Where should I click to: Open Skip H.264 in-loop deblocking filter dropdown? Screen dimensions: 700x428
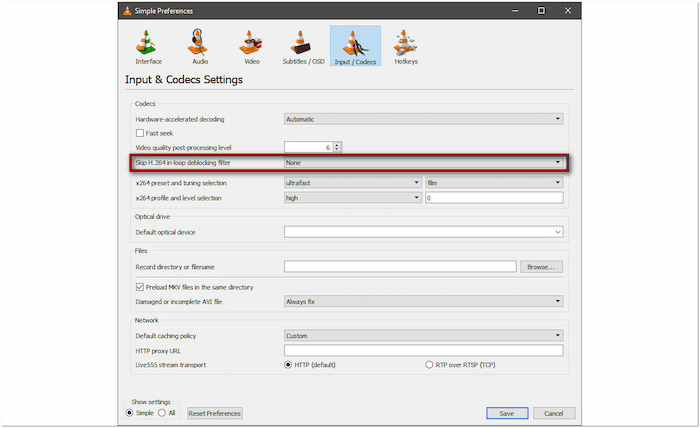(423, 162)
